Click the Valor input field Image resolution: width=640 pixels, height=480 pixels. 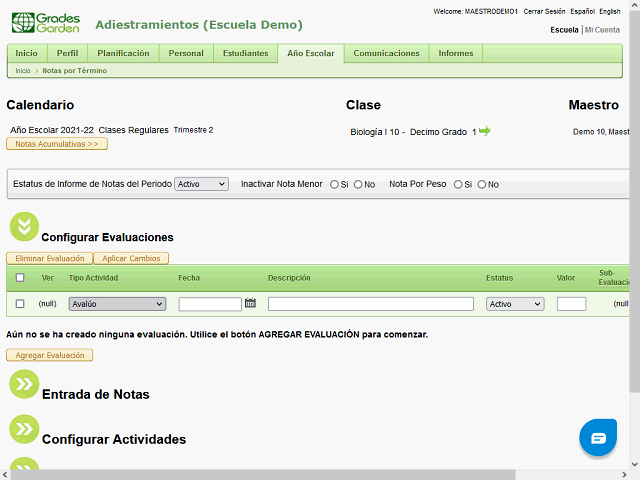[571, 304]
